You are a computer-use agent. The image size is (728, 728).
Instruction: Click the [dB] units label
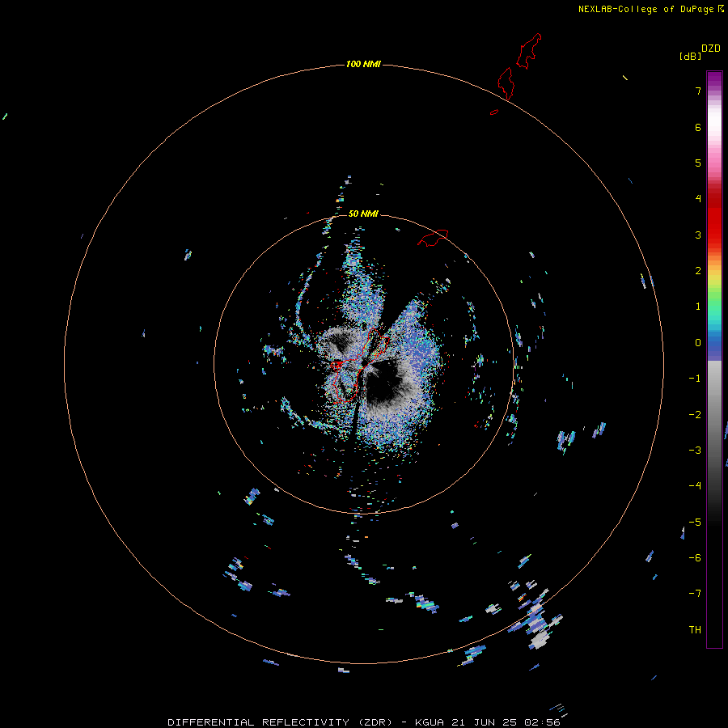click(x=691, y=56)
